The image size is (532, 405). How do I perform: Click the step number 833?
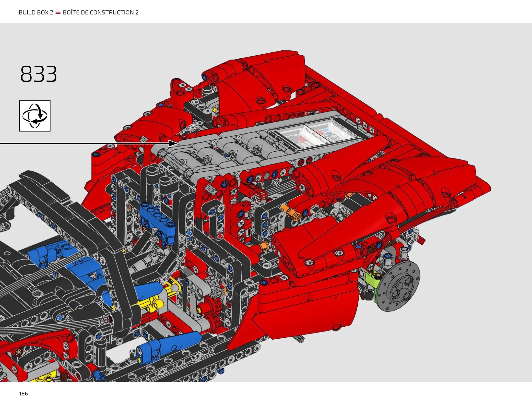(39, 74)
